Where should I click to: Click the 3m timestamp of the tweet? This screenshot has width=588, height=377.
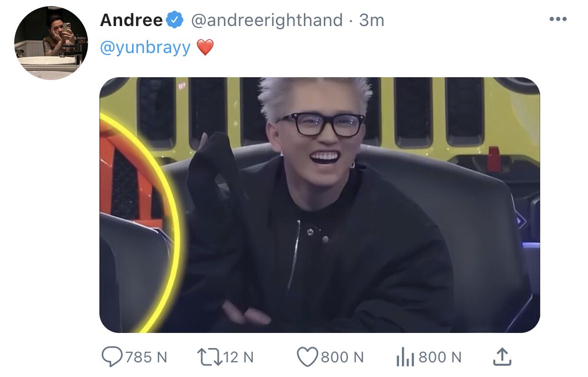(372, 20)
